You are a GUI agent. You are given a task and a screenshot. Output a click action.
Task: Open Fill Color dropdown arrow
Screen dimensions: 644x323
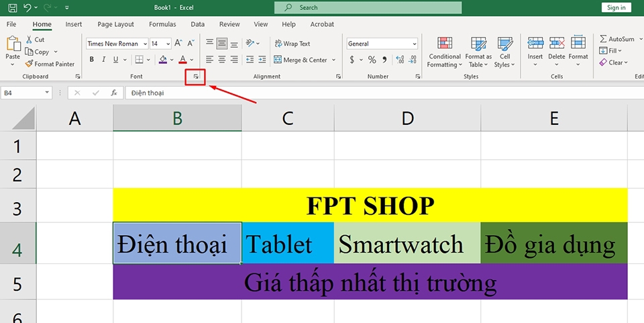(x=172, y=60)
